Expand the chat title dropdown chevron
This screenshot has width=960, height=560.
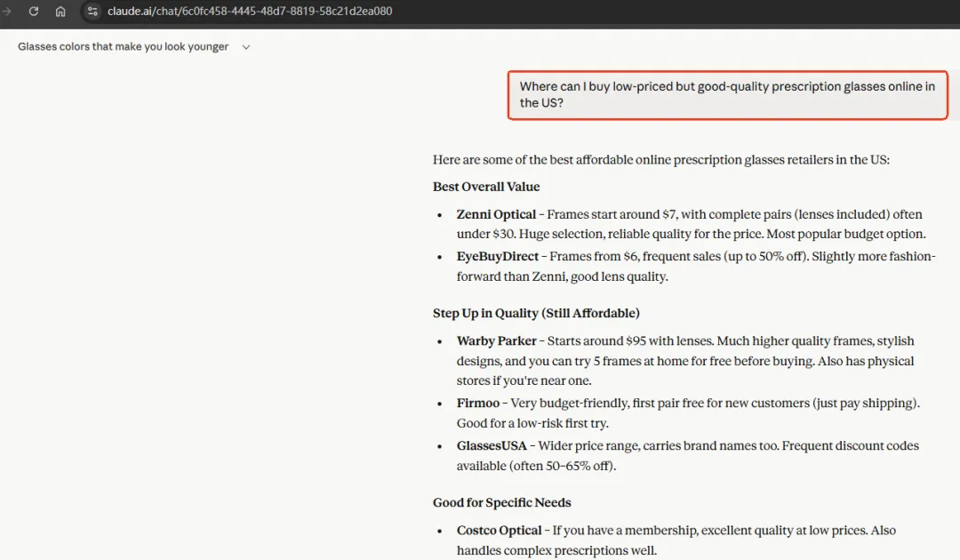coord(246,47)
